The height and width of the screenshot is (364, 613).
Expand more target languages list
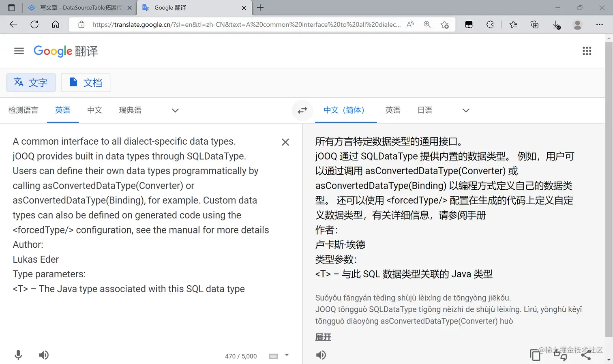pos(466,110)
